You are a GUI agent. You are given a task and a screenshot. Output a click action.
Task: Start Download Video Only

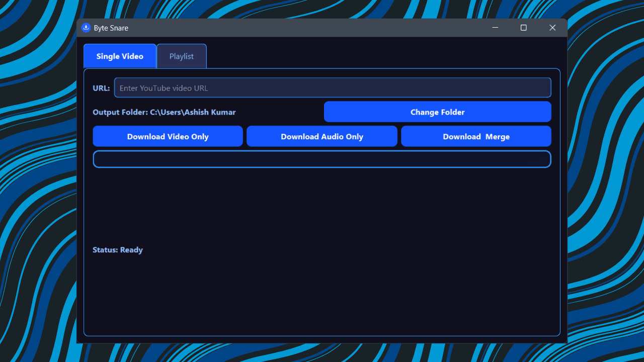[x=168, y=136]
